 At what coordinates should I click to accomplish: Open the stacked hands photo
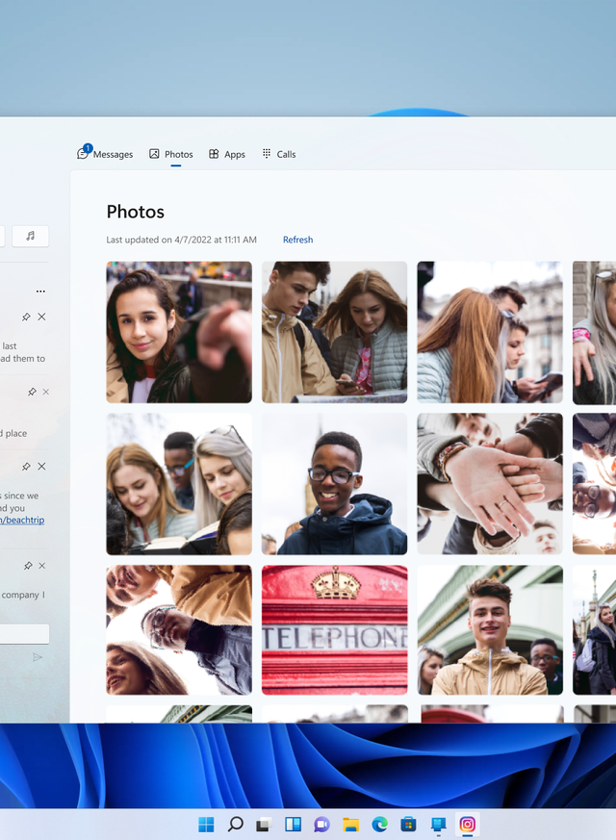click(489, 484)
